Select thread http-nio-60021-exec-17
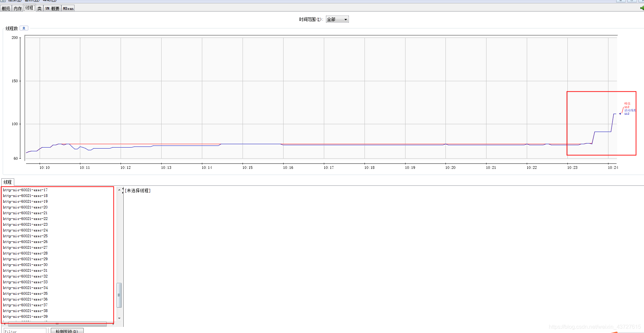This screenshot has height=333, width=644. coord(25,190)
